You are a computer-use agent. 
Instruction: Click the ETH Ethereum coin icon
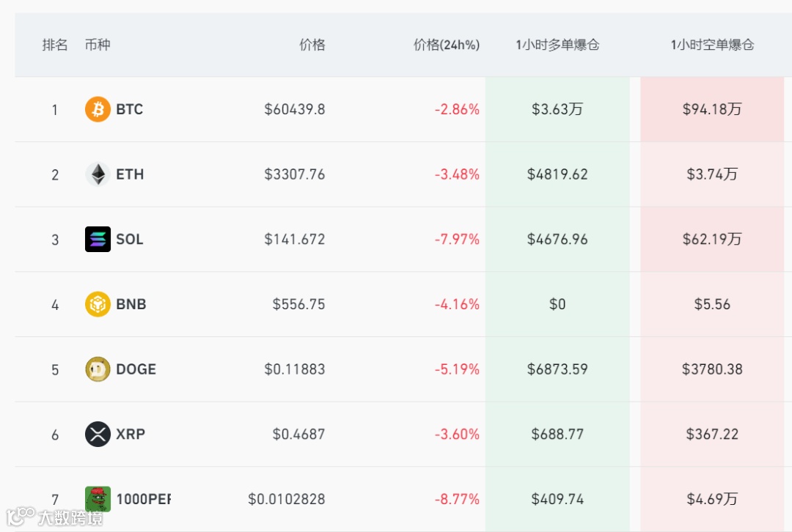coord(98,174)
